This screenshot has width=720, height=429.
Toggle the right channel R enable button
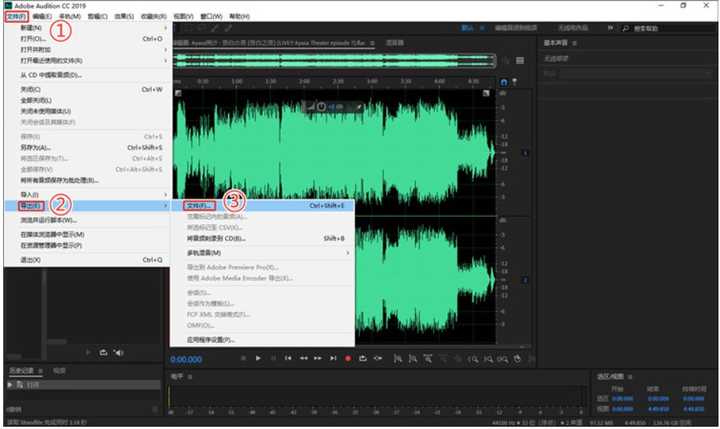click(x=526, y=278)
